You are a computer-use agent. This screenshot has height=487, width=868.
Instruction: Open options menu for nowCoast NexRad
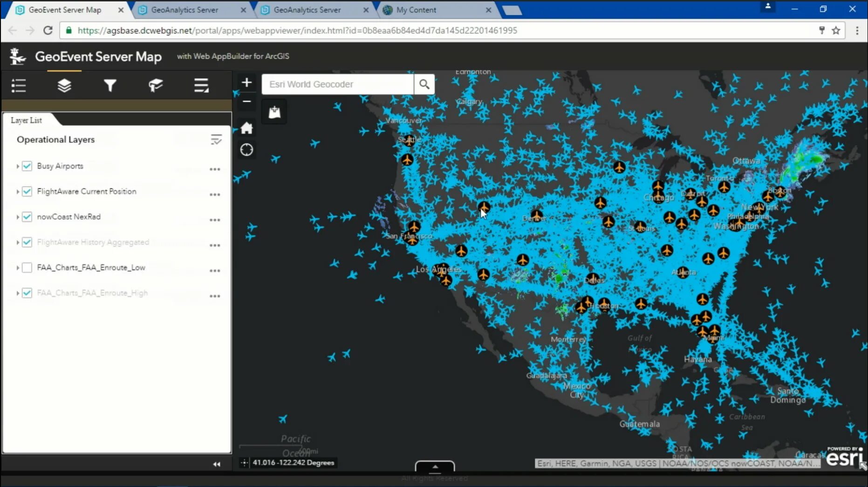(215, 220)
